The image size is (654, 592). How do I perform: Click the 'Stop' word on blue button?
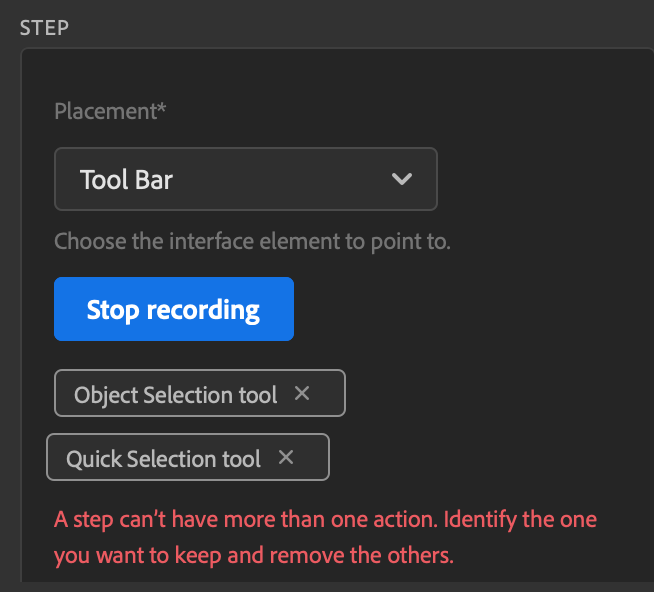point(112,310)
